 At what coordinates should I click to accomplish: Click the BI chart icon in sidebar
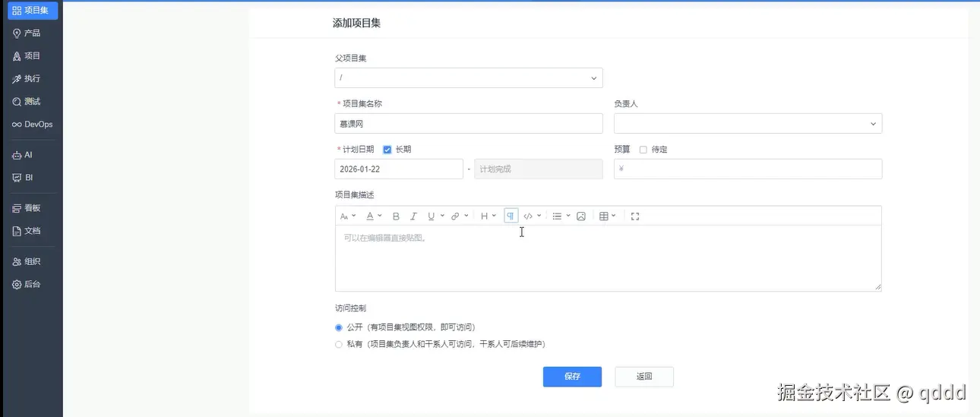click(x=17, y=178)
